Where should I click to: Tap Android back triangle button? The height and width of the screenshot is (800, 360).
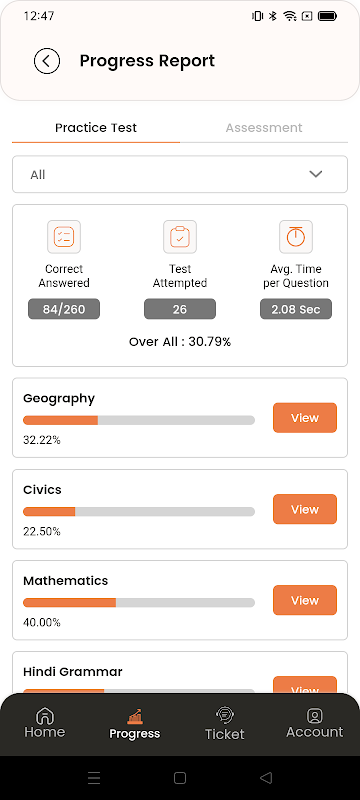[x=266, y=778]
